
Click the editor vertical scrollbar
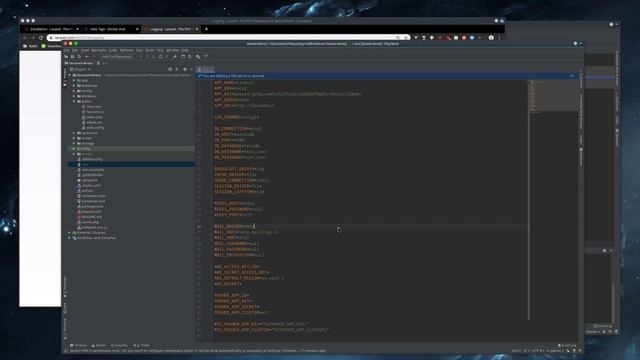pos(529,200)
